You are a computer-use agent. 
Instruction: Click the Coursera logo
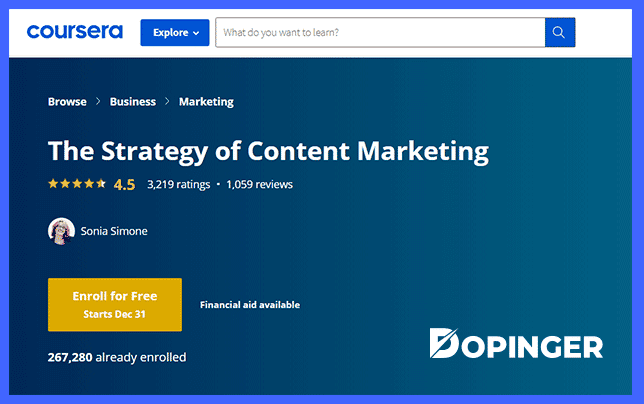(x=75, y=32)
